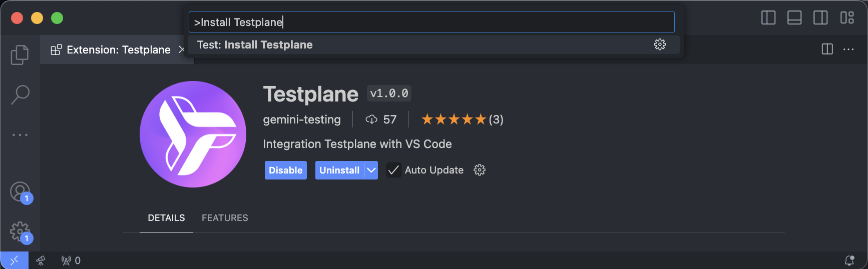The image size is (868, 269).
Task: Open the Customize Layout menu
Action: tap(847, 18)
